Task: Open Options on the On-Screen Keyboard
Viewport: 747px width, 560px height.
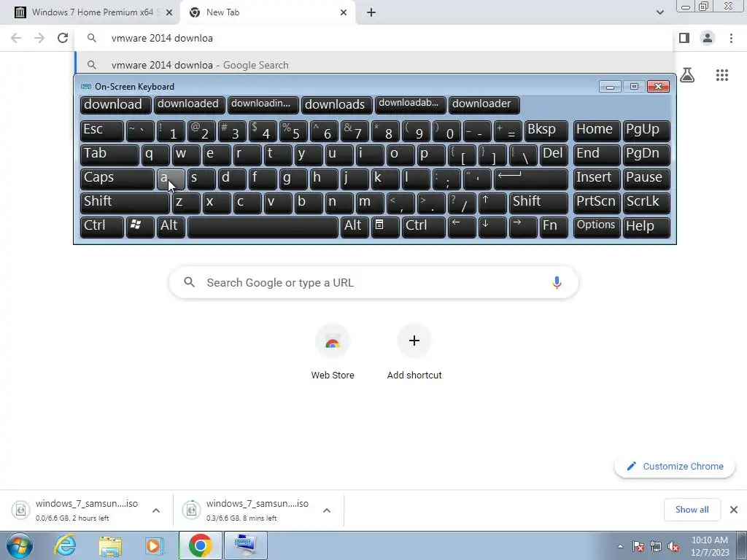Action: [x=597, y=227]
